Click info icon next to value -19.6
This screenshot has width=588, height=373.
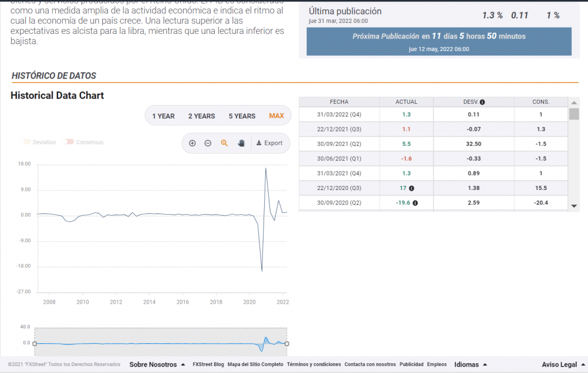(415, 203)
